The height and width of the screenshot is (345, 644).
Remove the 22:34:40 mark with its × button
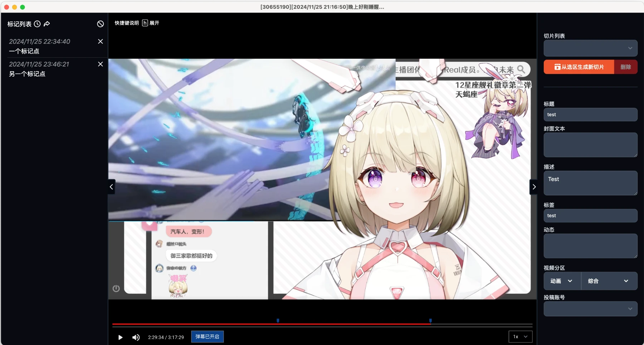(100, 41)
